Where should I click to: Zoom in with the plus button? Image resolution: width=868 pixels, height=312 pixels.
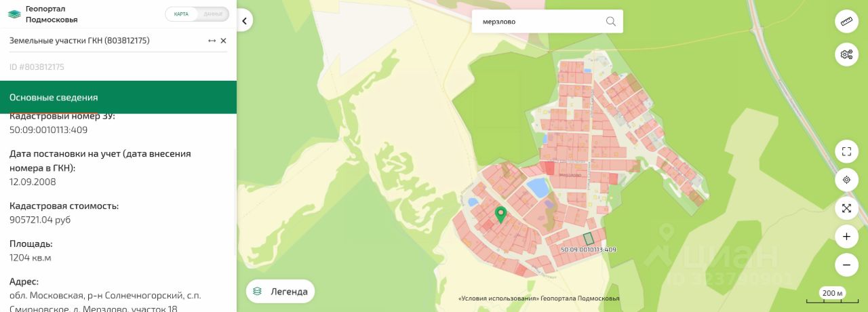tap(846, 237)
